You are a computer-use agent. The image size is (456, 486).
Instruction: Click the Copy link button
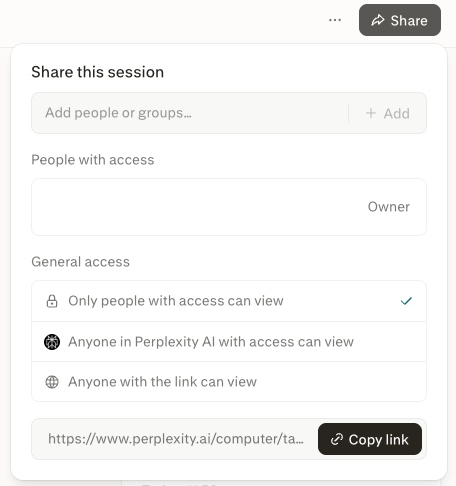[x=370, y=439]
